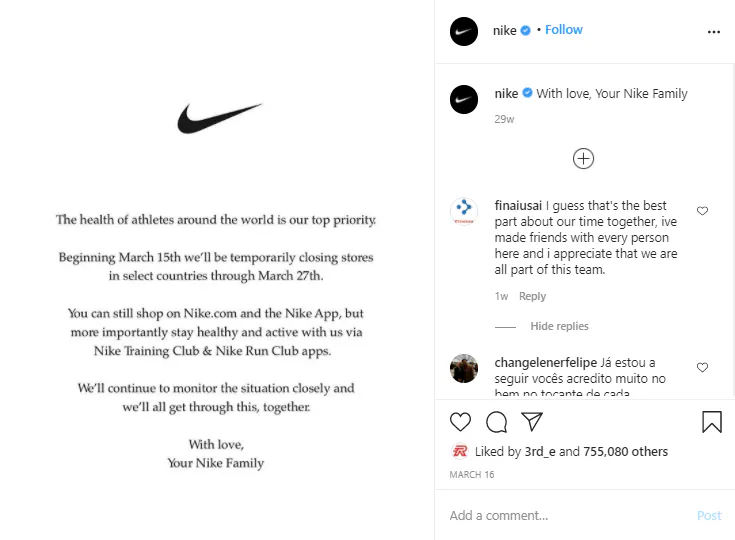The width and height of the screenshot is (735, 540).
Task: Save the post with the bookmark icon
Action: tap(712, 422)
